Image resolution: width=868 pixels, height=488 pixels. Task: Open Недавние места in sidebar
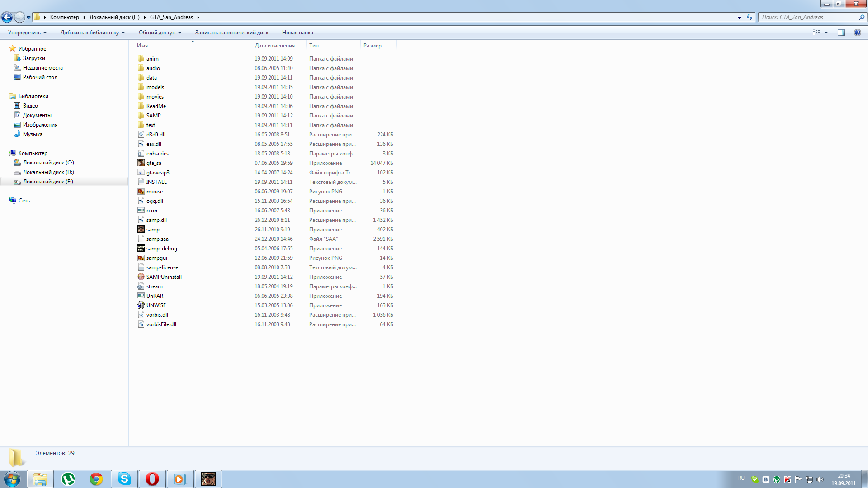pos(42,68)
